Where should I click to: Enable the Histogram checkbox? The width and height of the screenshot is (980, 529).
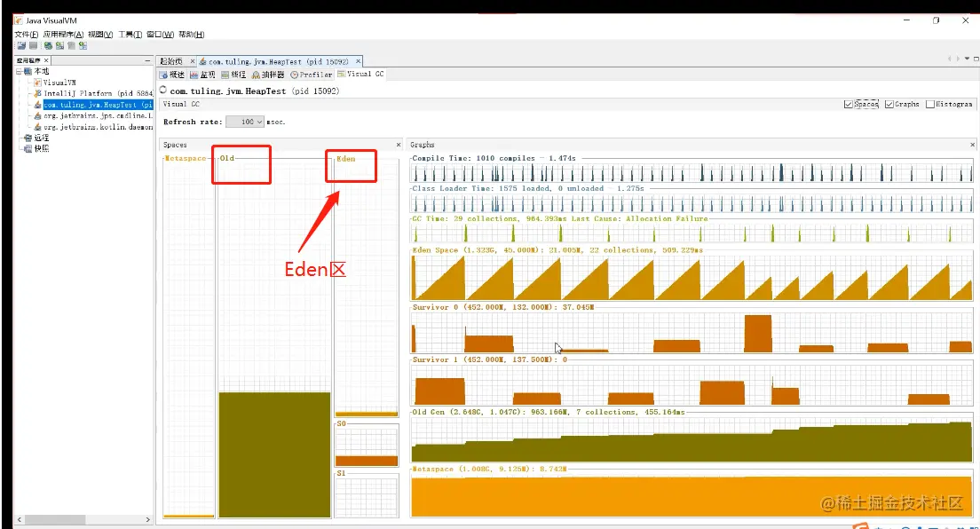tap(930, 105)
